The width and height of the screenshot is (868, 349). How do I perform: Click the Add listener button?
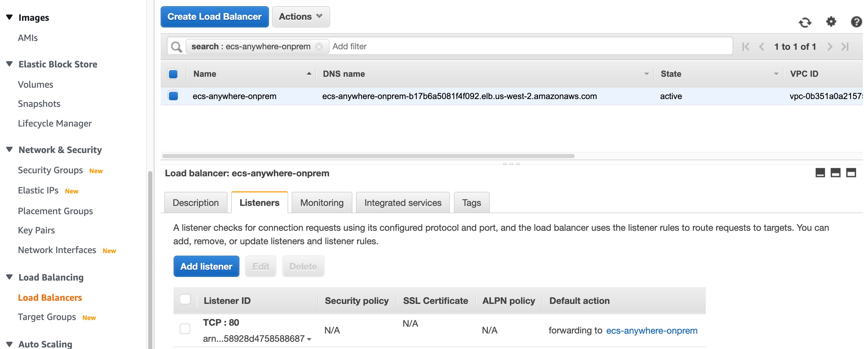(206, 266)
